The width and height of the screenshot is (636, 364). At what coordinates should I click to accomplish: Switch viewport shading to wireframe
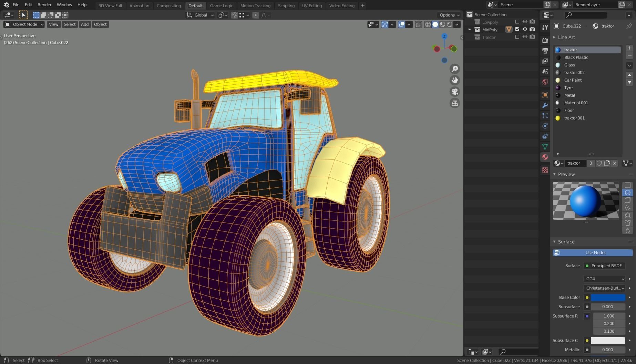(x=428, y=24)
